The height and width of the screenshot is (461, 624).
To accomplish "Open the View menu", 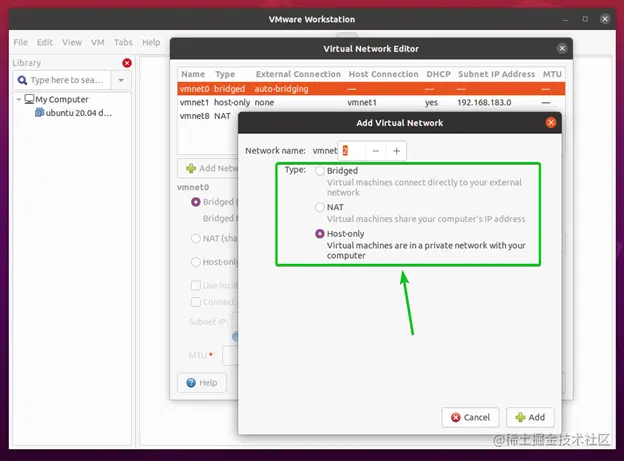I will click(x=72, y=42).
